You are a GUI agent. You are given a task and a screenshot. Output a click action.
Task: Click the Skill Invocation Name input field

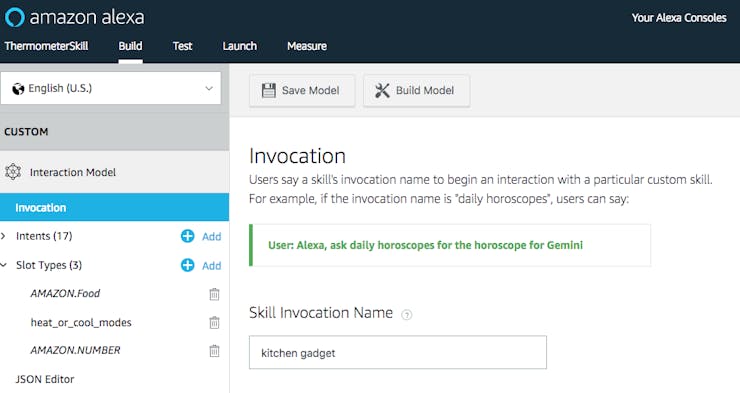pyautogui.click(x=398, y=352)
